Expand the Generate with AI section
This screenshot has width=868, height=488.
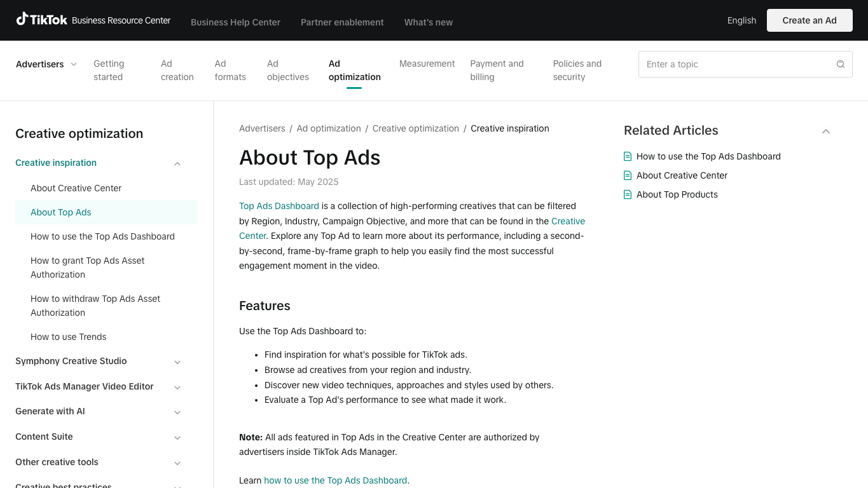click(177, 412)
